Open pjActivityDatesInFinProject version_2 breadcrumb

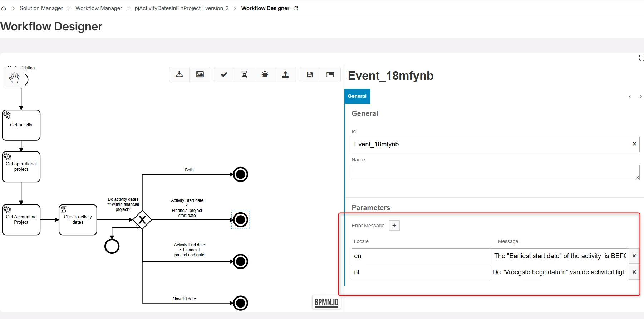(182, 8)
